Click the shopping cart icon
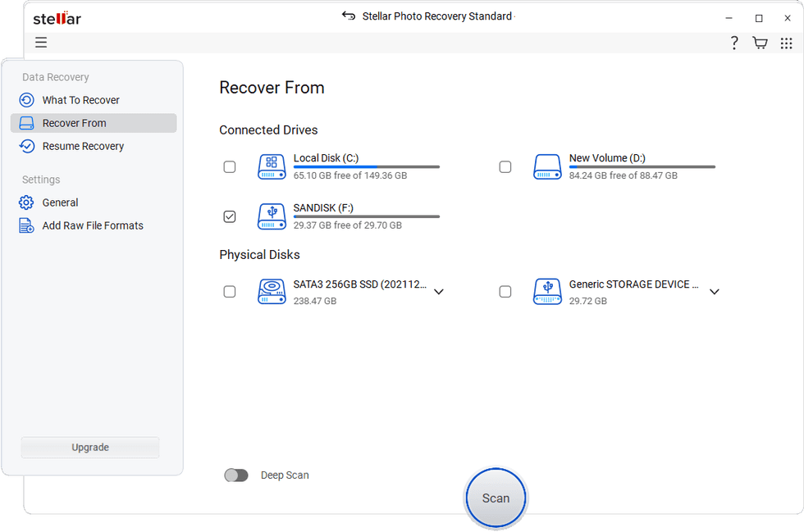 [x=760, y=42]
